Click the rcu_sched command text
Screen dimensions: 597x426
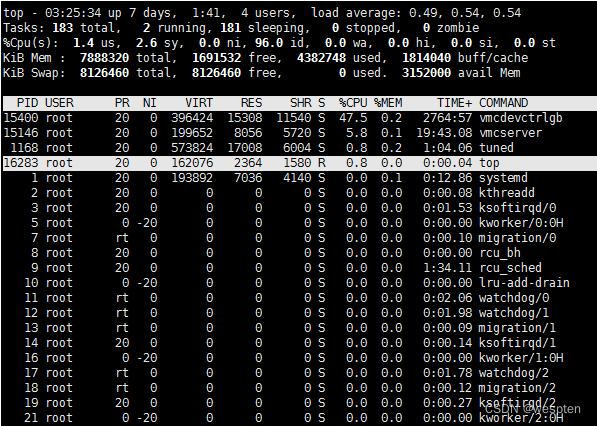pos(510,268)
